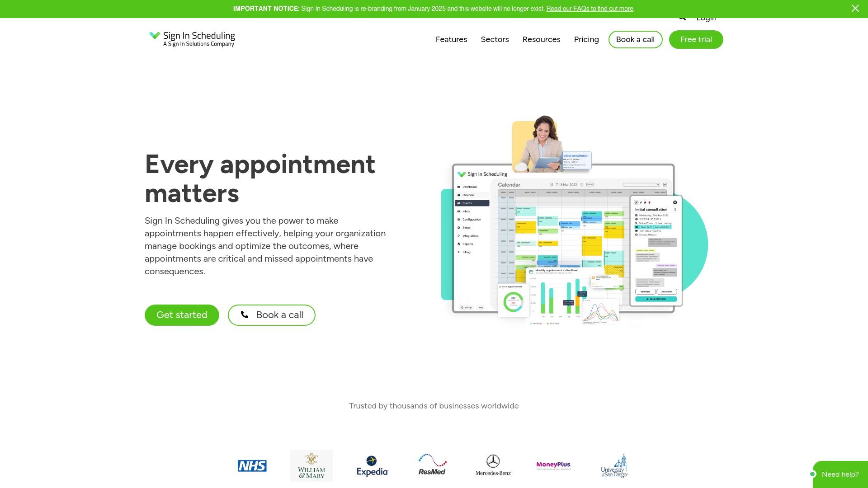Viewport: 868px width, 488px height.
Task: Expand the Sectors navigation dropdown
Action: 495,39
